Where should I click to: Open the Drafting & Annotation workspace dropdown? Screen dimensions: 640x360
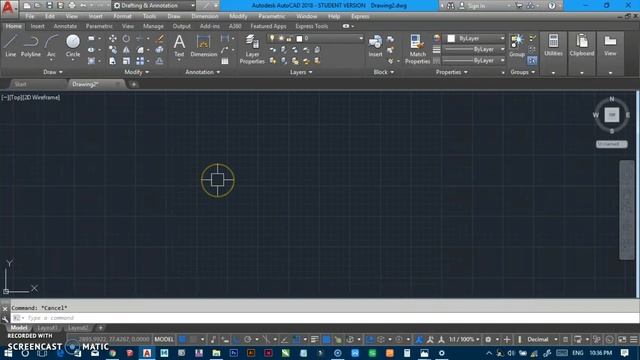[154, 6]
